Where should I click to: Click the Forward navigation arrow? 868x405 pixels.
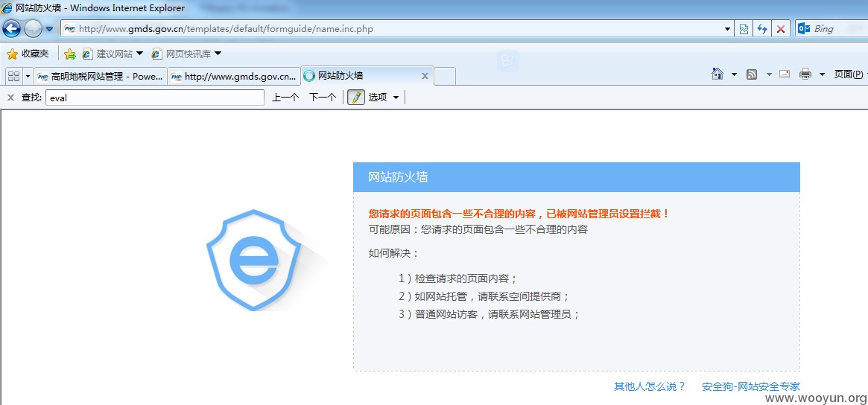click(33, 28)
